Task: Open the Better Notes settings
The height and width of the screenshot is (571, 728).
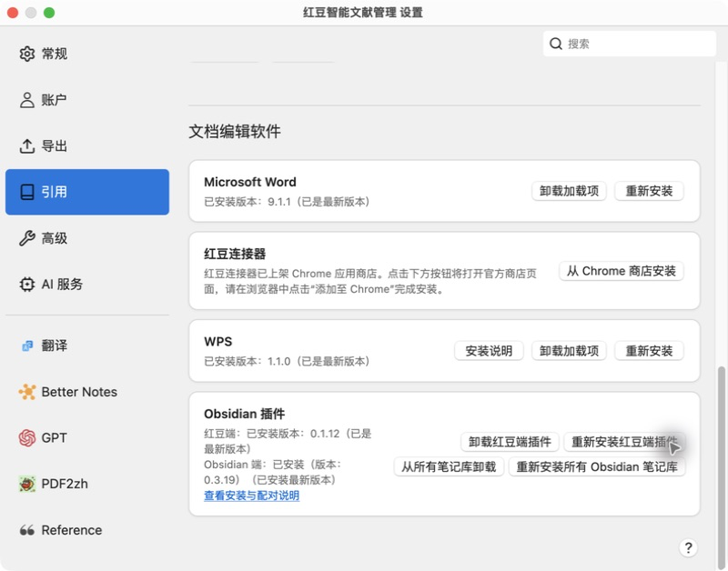Action: pyautogui.click(x=87, y=392)
